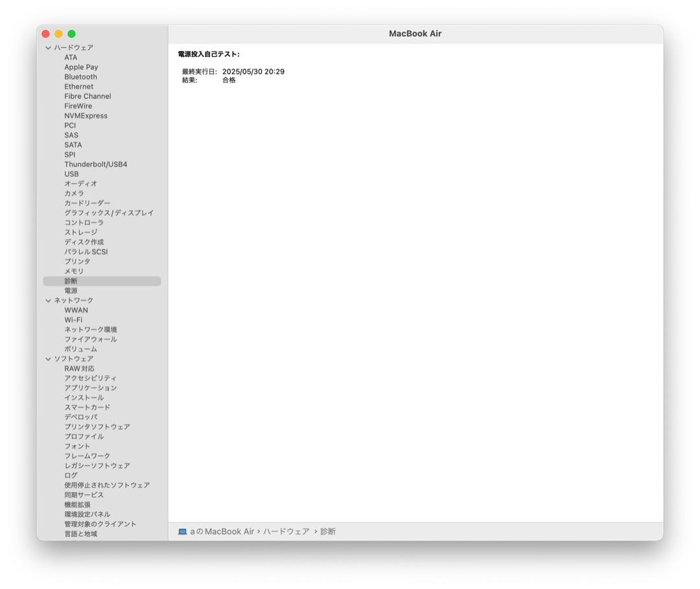Open オーディオ in the sidebar

click(80, 184)
